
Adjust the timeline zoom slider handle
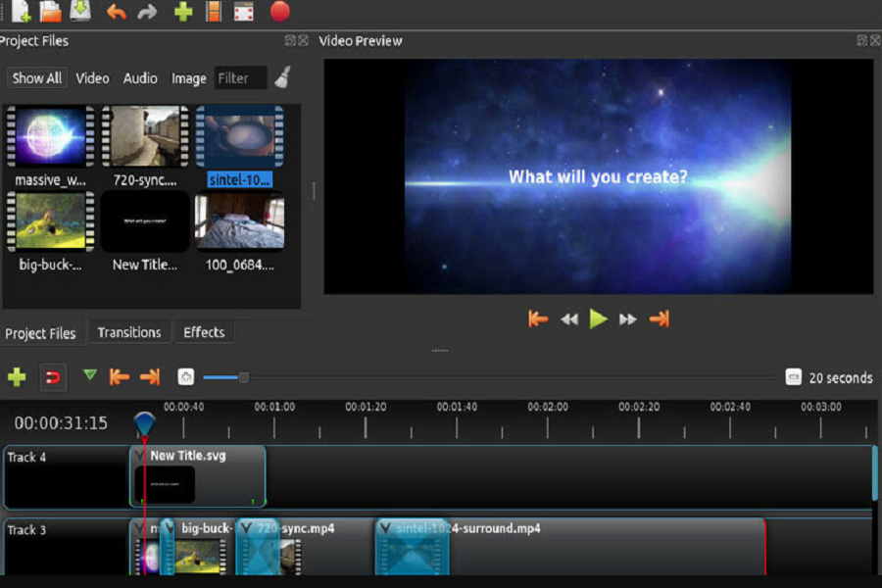click(244, 377)
